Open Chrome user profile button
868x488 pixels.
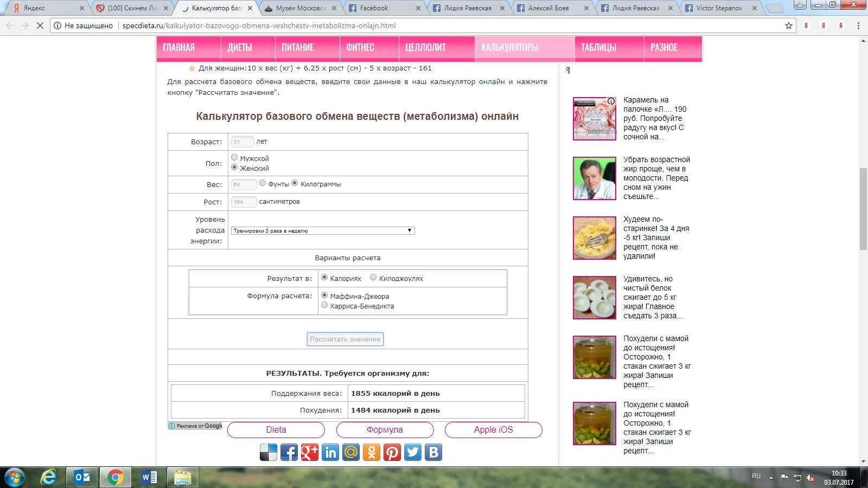point(800,5)
